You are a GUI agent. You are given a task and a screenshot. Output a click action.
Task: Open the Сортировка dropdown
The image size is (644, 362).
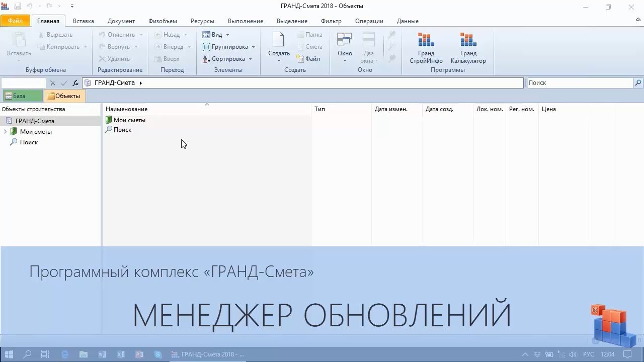coord(227,59)
